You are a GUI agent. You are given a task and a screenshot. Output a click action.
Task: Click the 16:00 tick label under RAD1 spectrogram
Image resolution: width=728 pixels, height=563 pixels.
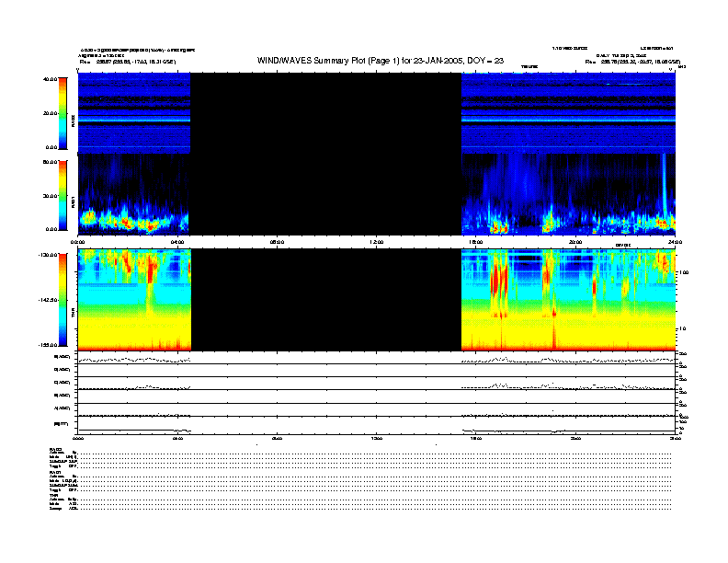coord(476,242)
